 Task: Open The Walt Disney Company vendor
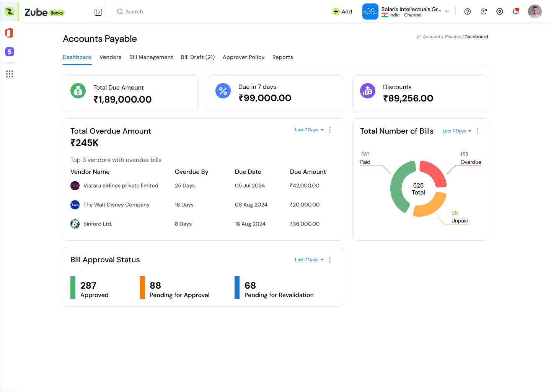(116, 205)
